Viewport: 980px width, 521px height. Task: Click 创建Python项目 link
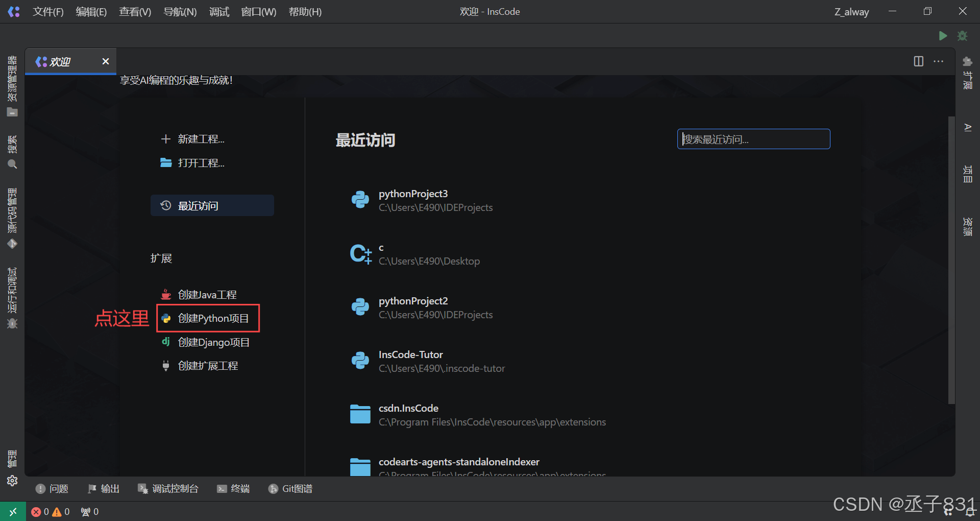(x=213, y=318)
